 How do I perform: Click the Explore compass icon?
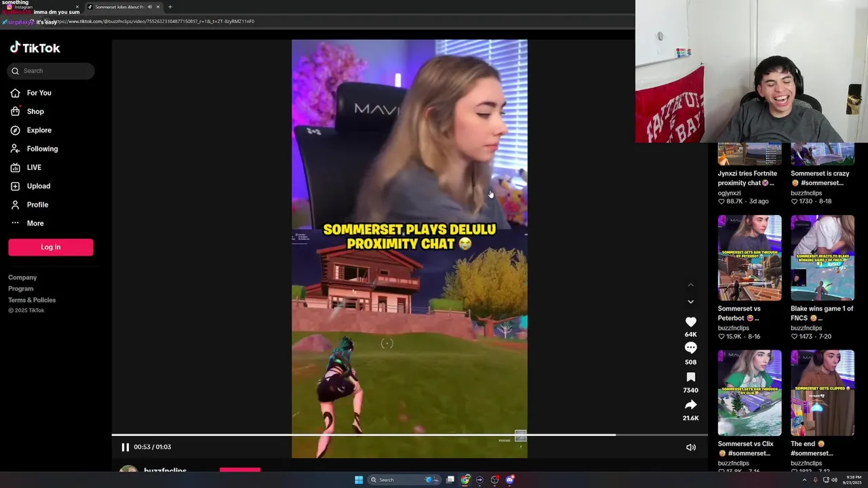[15, 130]
